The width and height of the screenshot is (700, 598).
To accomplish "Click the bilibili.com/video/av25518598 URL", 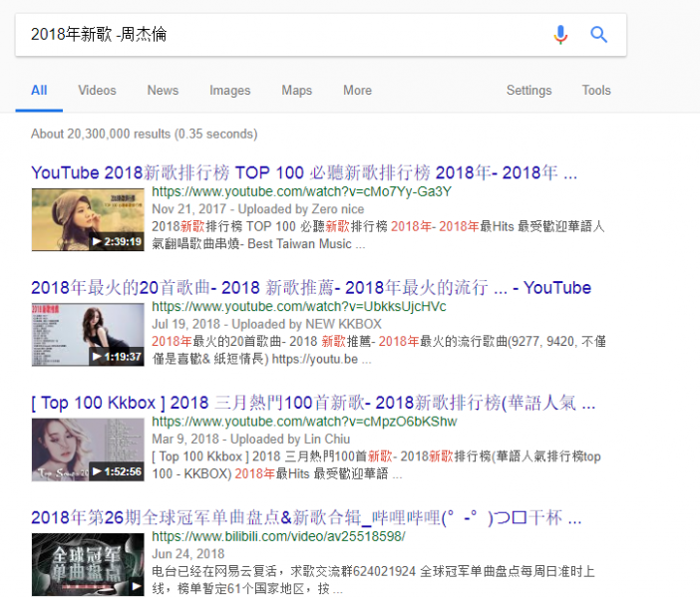I will 278,537.
